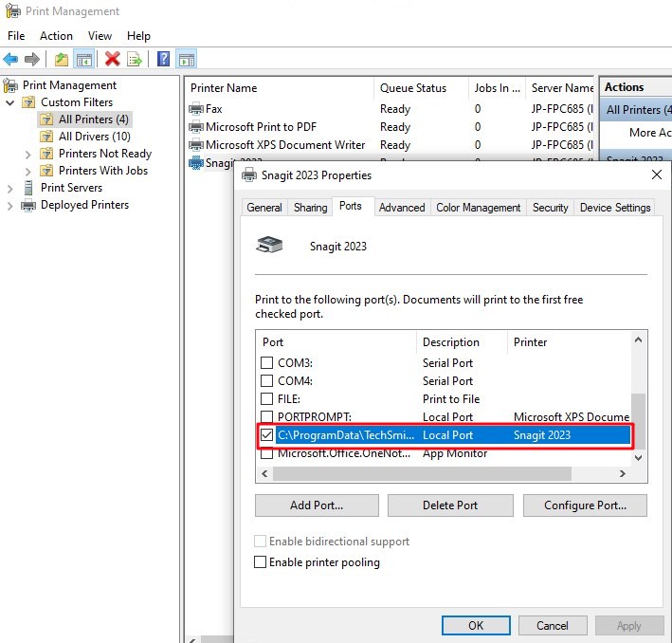This screenshot has height=643, width=672.
Task: Check the Microsoft.Office.OneNot... port checkbox
Action: tap(266, 453)
